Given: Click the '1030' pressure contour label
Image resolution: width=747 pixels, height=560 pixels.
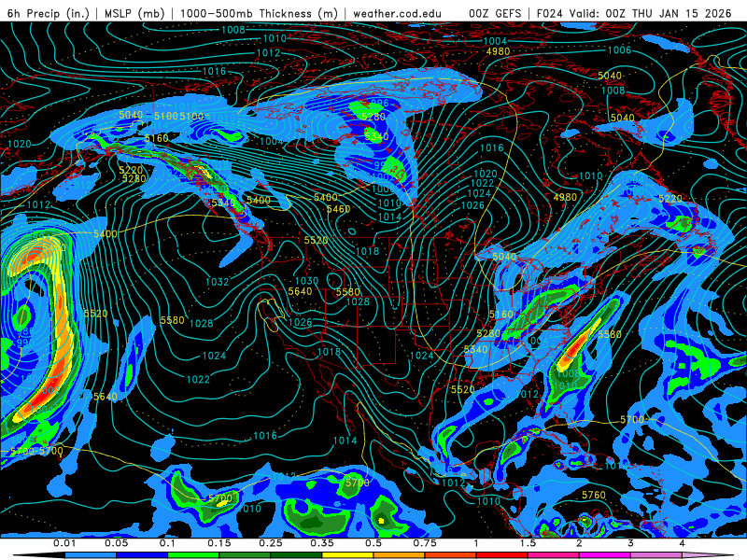Looking at the screenshot, I should (307, 281).
